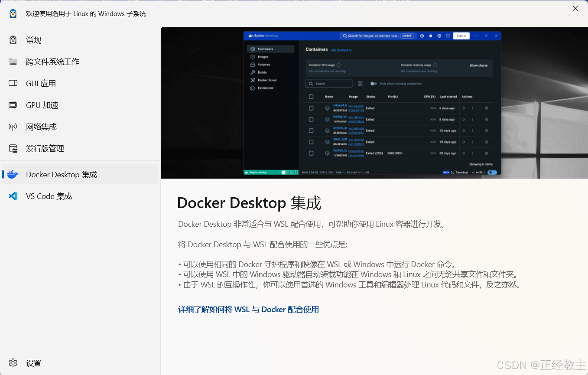This screenshot has width=588, height=375.
Task: Click the settings gear icon
Action: pyautogui.click(x=13, y=363)
